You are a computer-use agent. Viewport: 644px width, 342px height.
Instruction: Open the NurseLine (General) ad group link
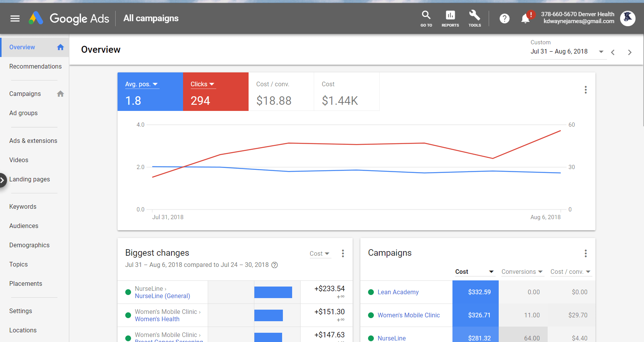tap(162, 296)
